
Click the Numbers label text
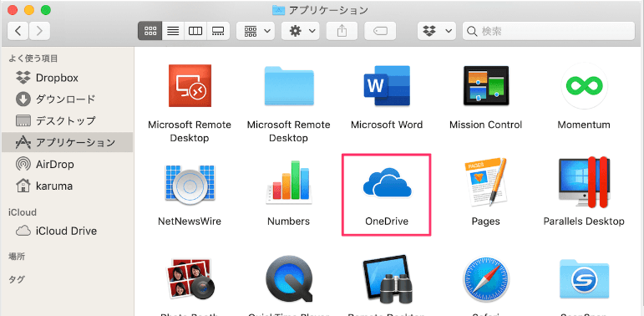click(289, 222)
